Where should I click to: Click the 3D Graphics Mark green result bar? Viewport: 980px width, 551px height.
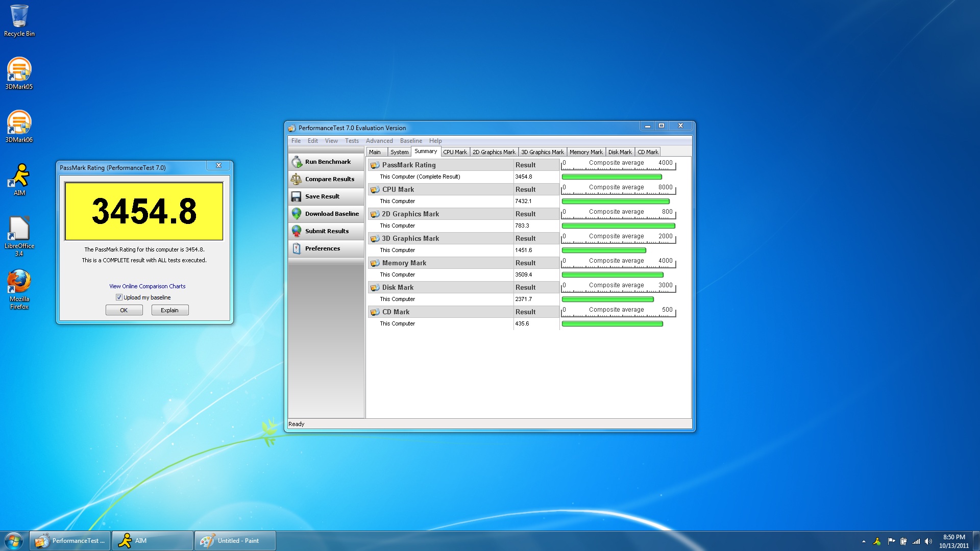click(x=604, y=251)
